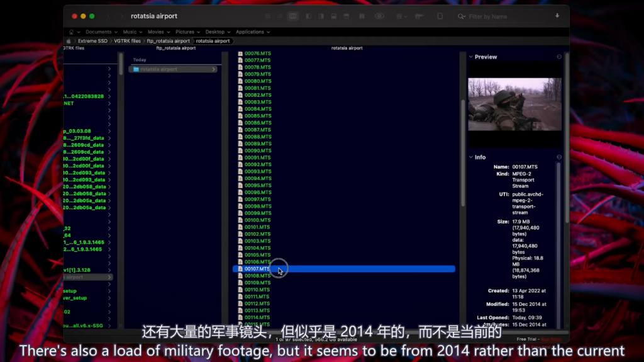Go forward with the right arrow button
644x362 pixels.
[121, 16]
